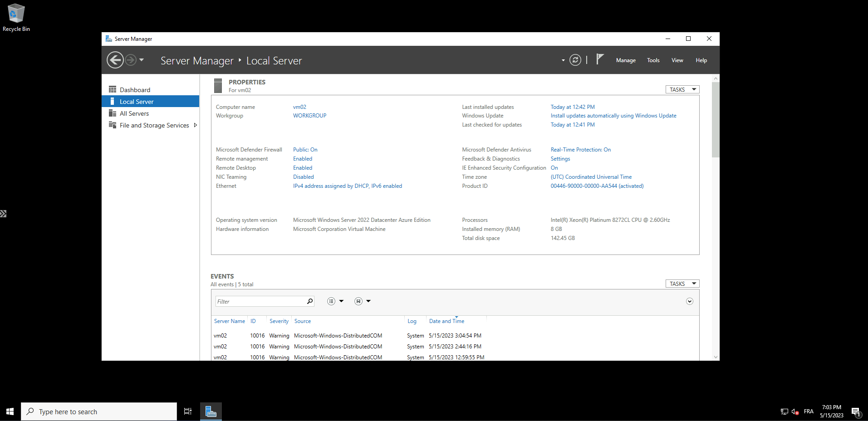This screenshot has width=868, height=421.
Task: Open the Help menu
Action: 701,60
